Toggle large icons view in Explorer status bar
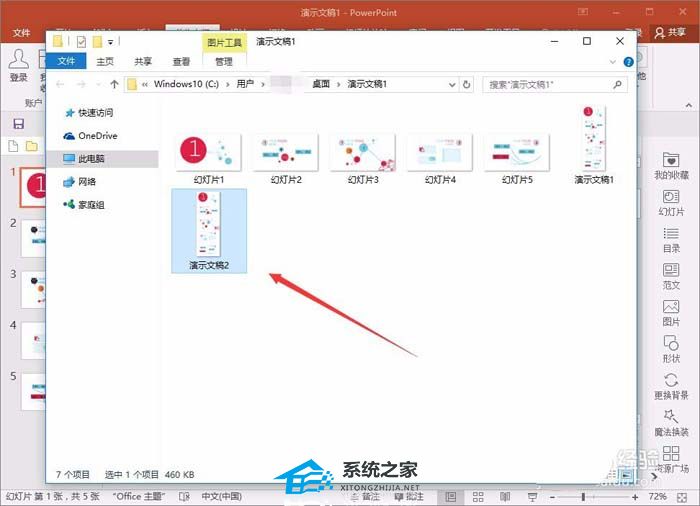 point(624,473)
